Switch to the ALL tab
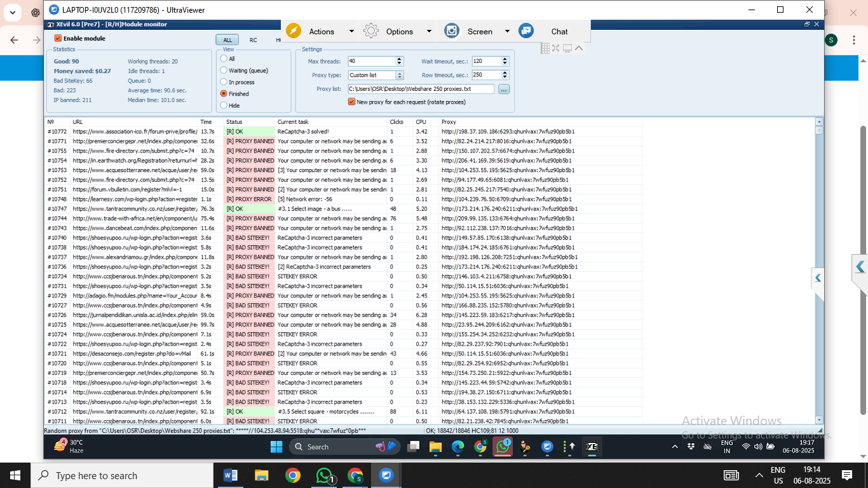868x488 pixels. pos(227,40)
